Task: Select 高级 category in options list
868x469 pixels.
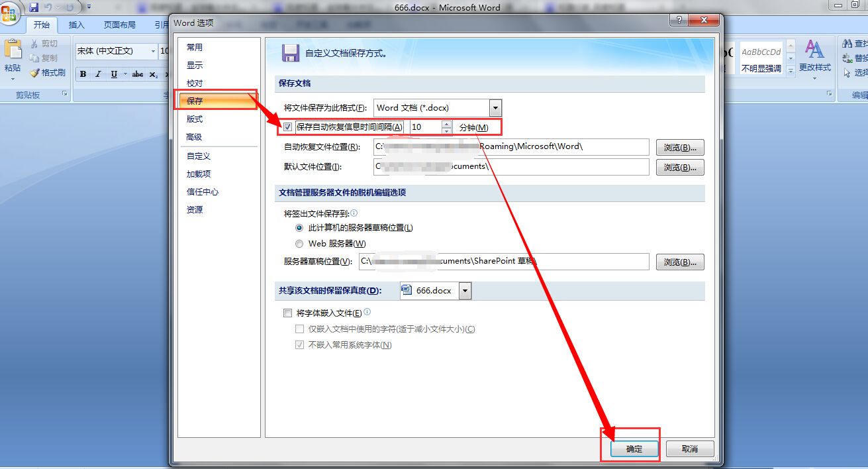Action: tap(218, 137)
